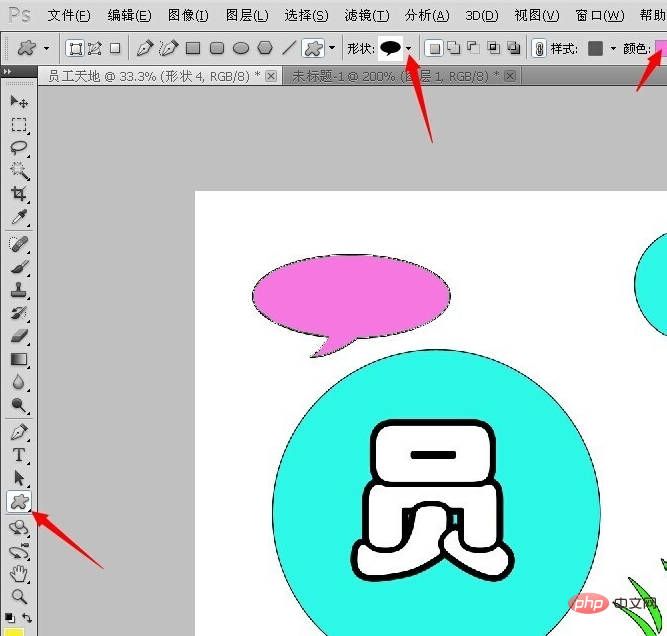Screen dimensions: 667x636
Task: Select the Blur tool
Action: pos(19,382)
